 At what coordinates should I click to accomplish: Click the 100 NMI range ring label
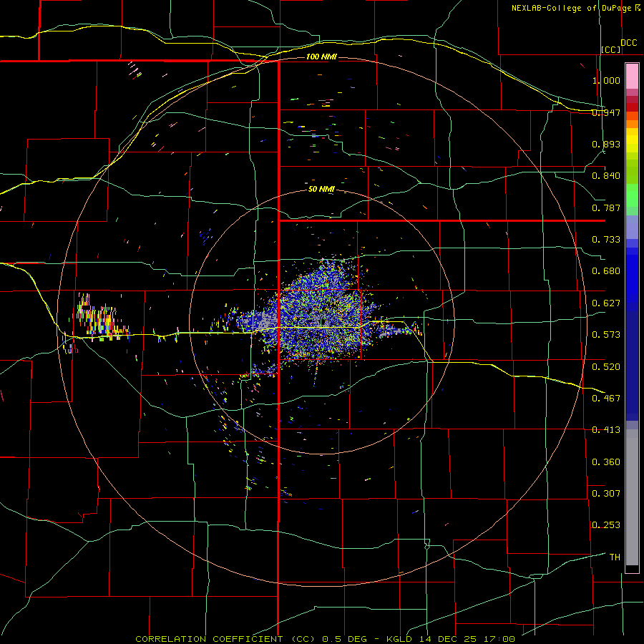pos(321,57)
